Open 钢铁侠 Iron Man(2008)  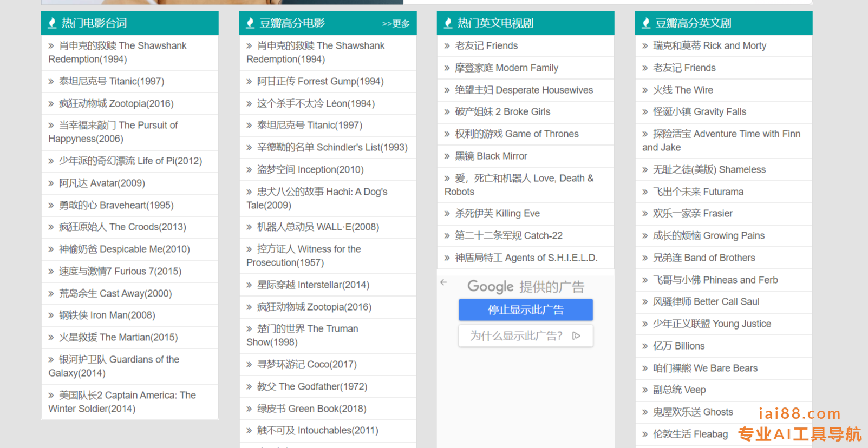(107, 315)
